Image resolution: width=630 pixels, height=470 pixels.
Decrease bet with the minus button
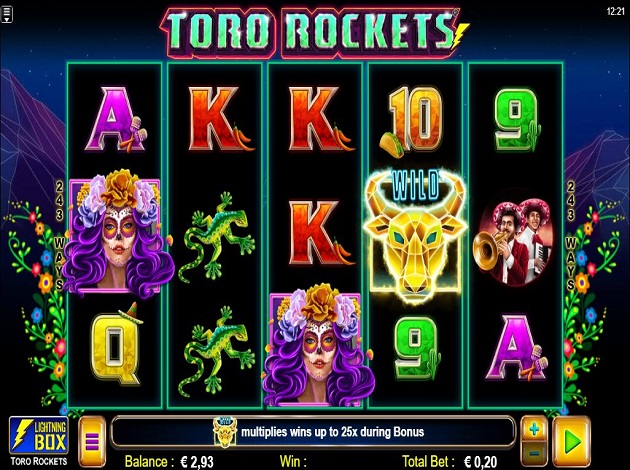pyautogui.click(x=534, y=454)
